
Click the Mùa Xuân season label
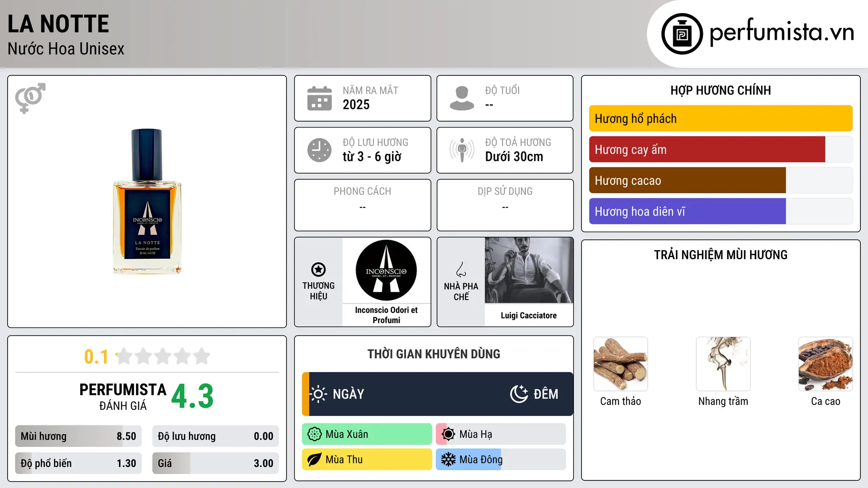tap(347, 434)
